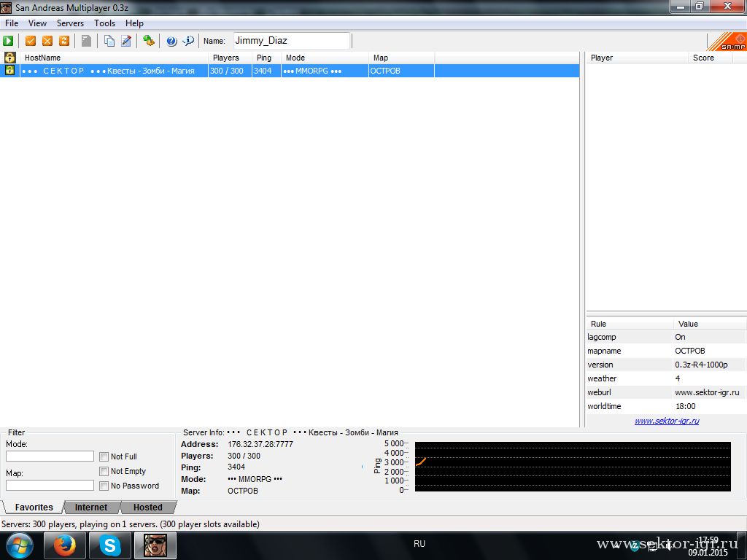Sort servers by Ping column header

266,58
